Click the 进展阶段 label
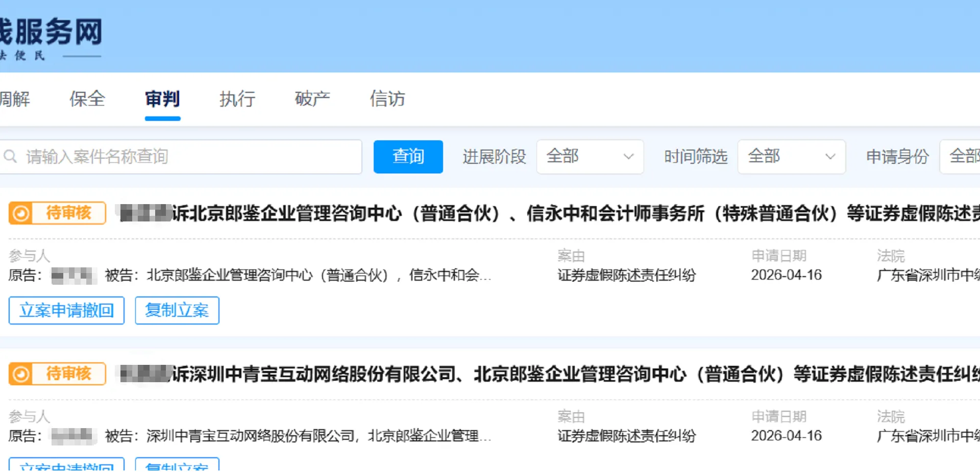This screenshot has width=980, height=472. 494,157
